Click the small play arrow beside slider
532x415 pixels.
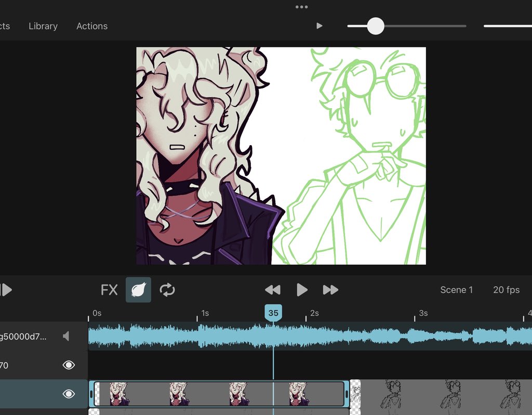point(320,26)
